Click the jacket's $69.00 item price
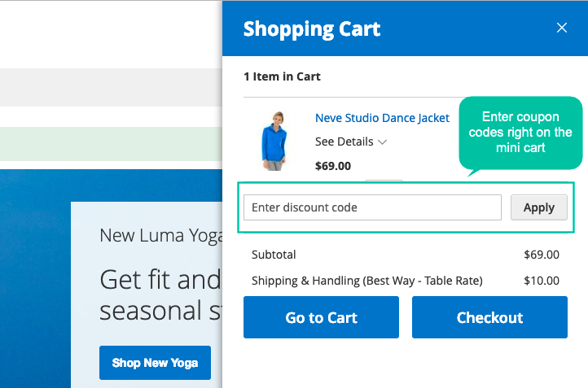 pyautogui.click(x=333, y=166)
